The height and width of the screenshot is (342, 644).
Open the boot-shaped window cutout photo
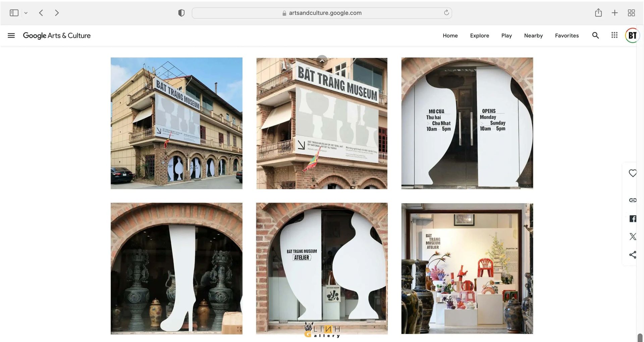point(176,268)
